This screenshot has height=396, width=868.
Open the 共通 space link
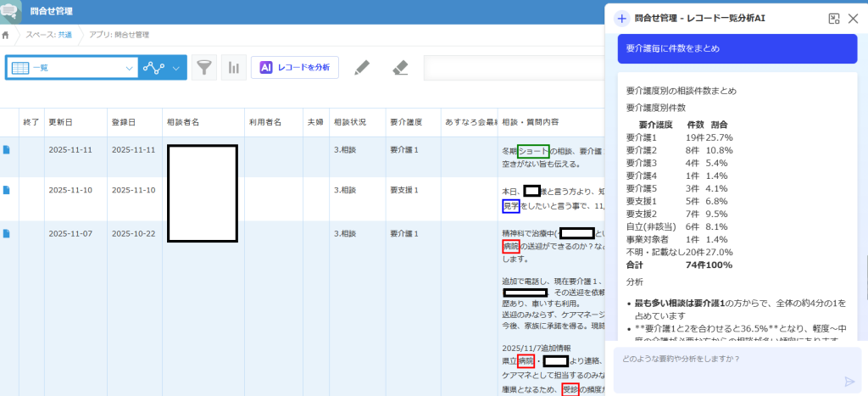65,35
